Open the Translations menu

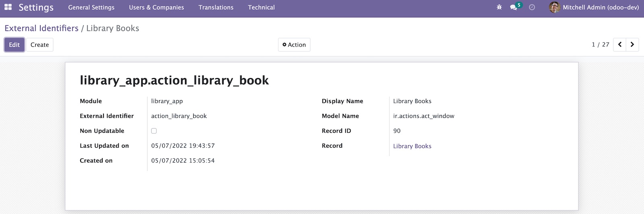tap(216, 7)
